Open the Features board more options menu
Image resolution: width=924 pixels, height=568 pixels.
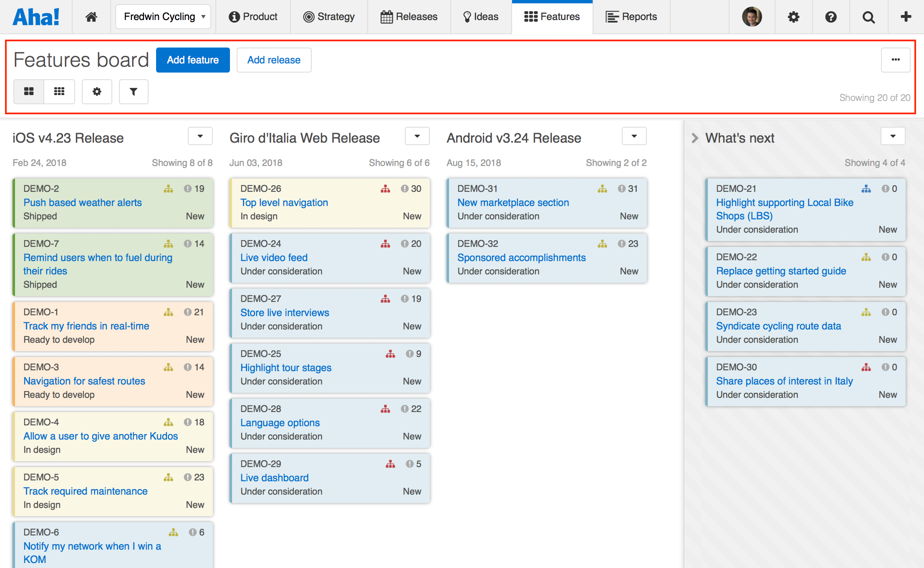896,60
